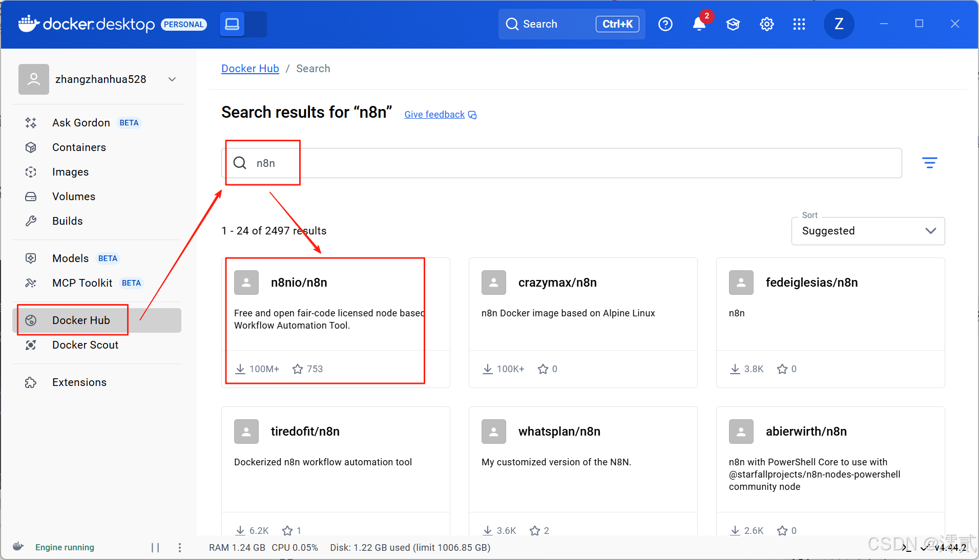The image size is (979, 560).
Task: Open the help question mark icon
Action: (665, 24)
